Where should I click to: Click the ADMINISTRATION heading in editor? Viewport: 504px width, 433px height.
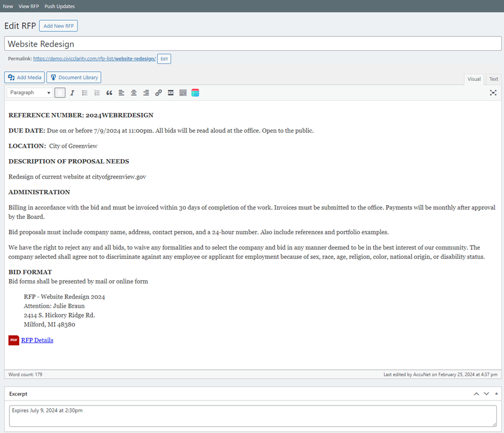click(x=39, y=192)
